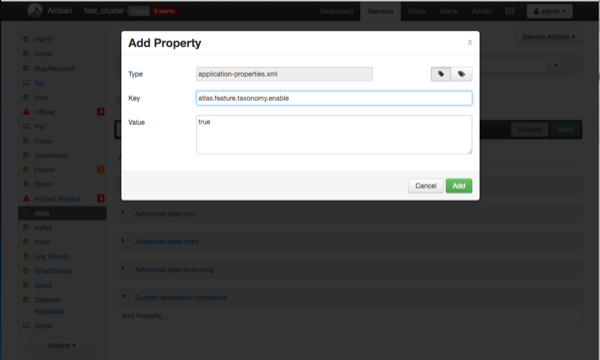Click the Cancel button in the dialog

point(426,186)
